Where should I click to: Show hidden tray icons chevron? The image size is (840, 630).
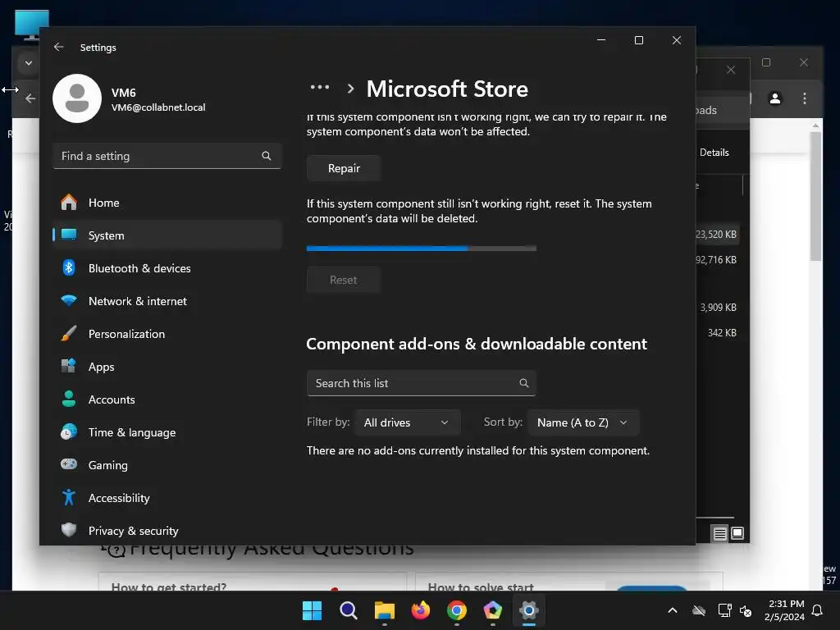pyautogui.click(x=673, y=610)
